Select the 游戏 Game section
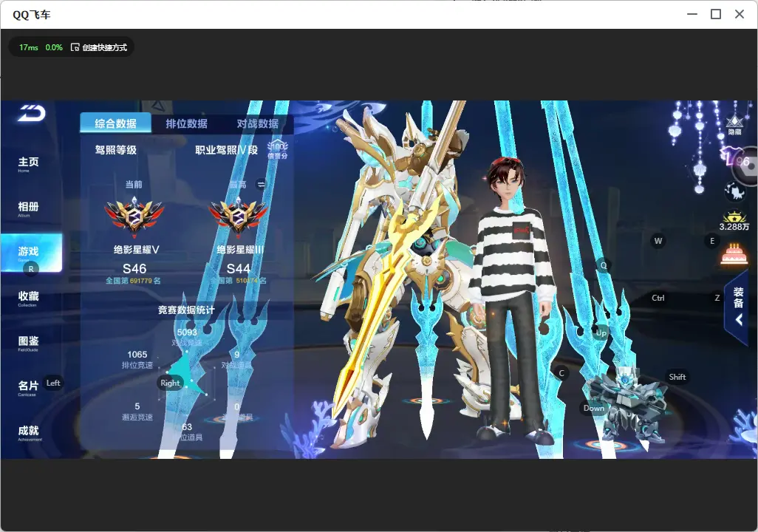This screenshot has width=758, height=532. point(32,253)
